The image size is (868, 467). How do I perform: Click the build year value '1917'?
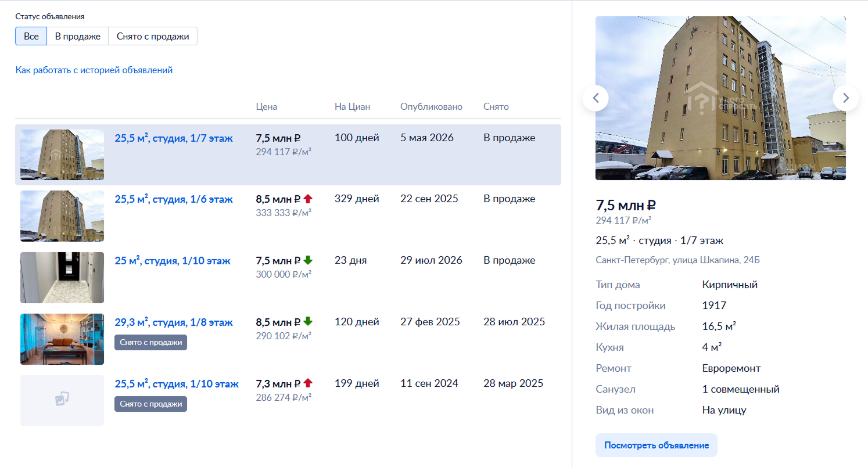pos(714,306)
